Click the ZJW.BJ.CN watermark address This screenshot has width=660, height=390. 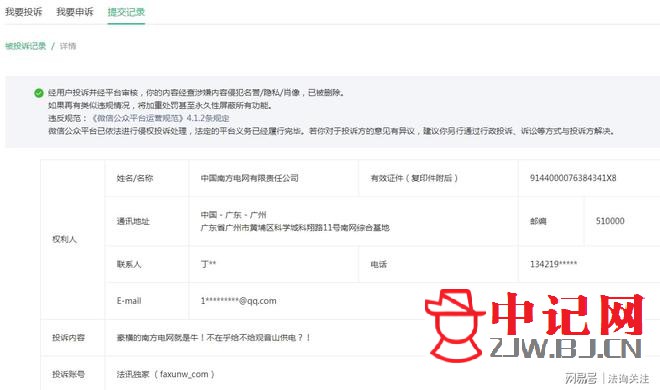[566, 348]
